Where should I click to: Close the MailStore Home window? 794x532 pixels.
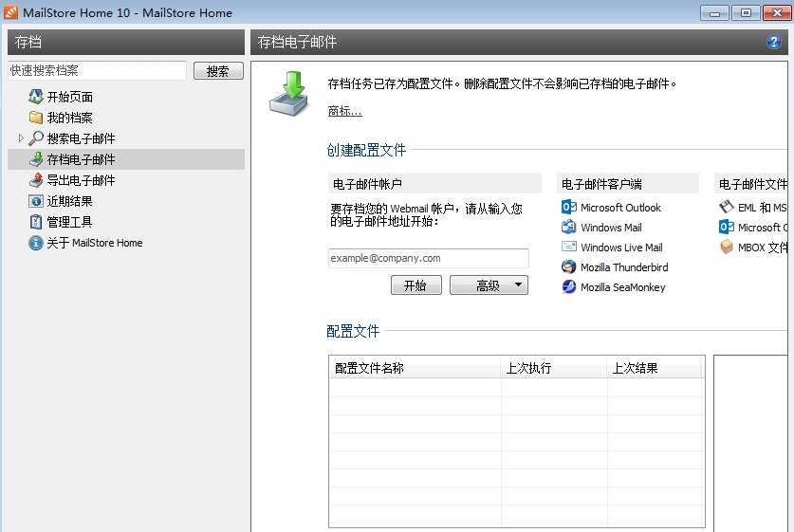(777, 12)
